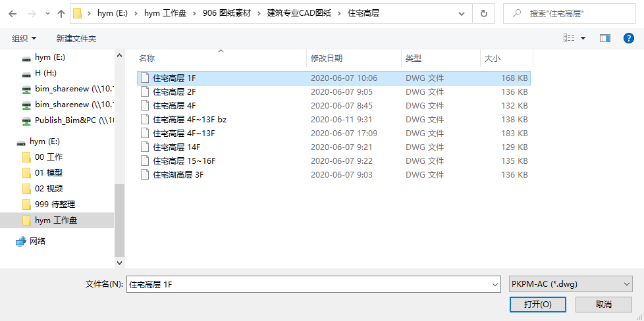This screenshot has height=321, width=644.
Task: Select file 住宅高层 4F~13F bz
Action: tap(333, 120)
